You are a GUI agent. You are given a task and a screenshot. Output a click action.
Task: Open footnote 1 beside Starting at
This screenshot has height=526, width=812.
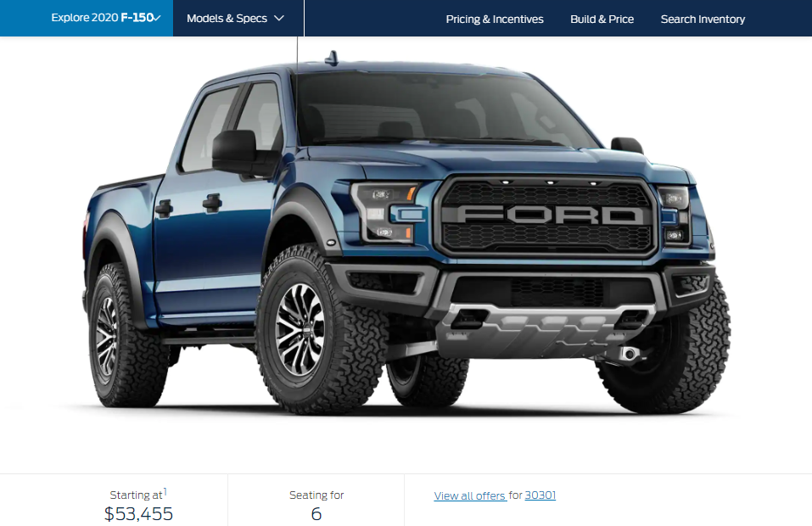tap(165, 490)
